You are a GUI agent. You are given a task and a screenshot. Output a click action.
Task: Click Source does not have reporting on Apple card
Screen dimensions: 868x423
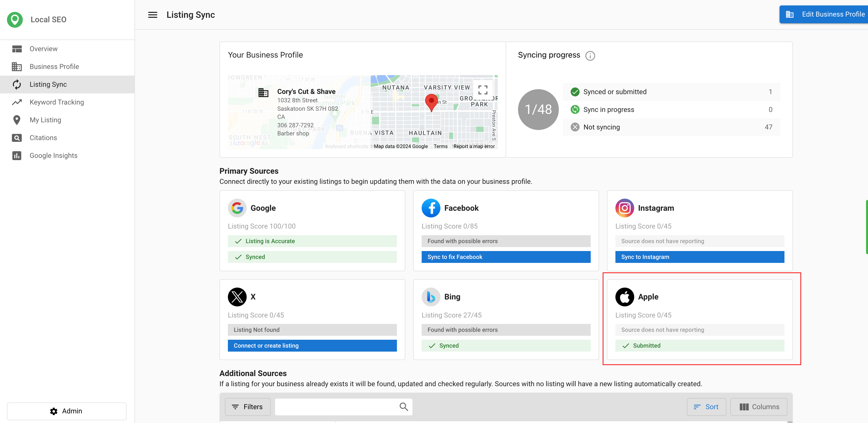pyautogui.click(x=699, y=330)
